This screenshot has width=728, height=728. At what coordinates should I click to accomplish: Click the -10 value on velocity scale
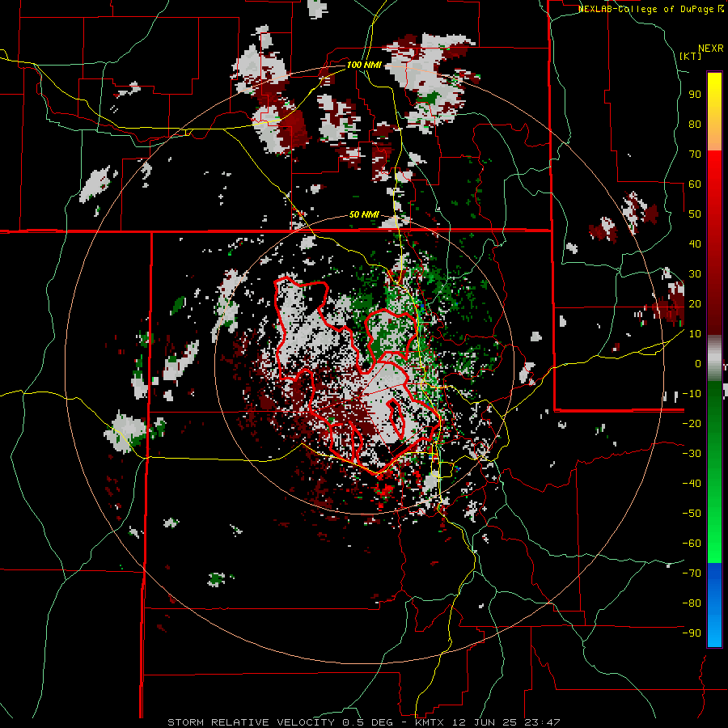[x=692, y=394]
